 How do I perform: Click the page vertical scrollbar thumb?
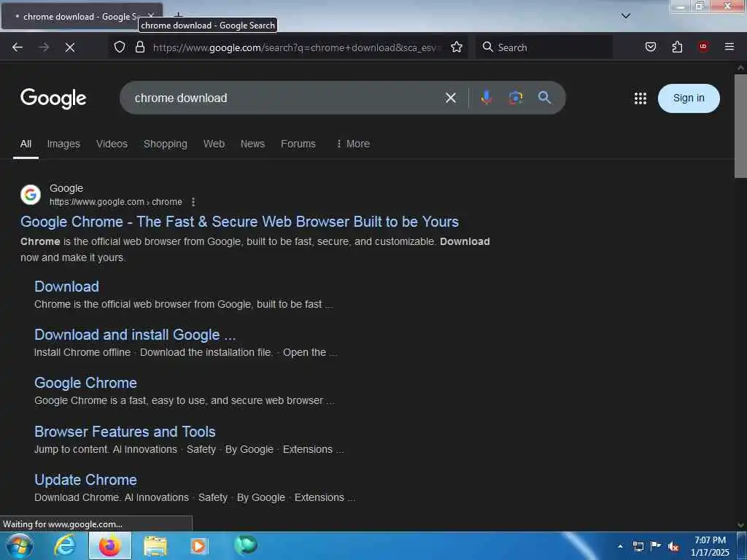tap(740, 125)
